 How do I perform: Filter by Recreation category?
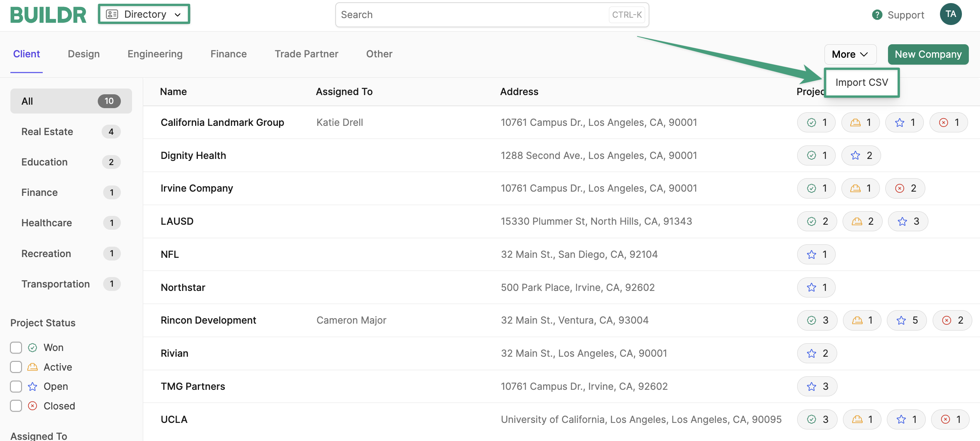pyautogui.click(x=71, y=254)
